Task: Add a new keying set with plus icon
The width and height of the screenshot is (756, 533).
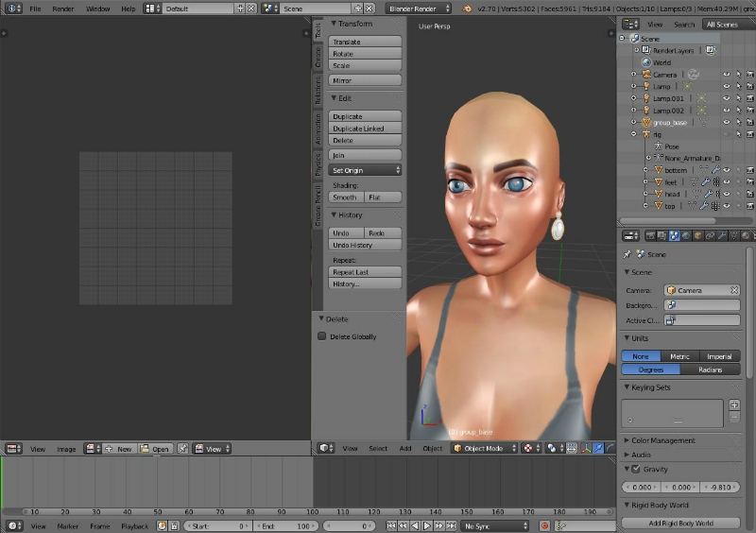Action: [x=734, y=405]
